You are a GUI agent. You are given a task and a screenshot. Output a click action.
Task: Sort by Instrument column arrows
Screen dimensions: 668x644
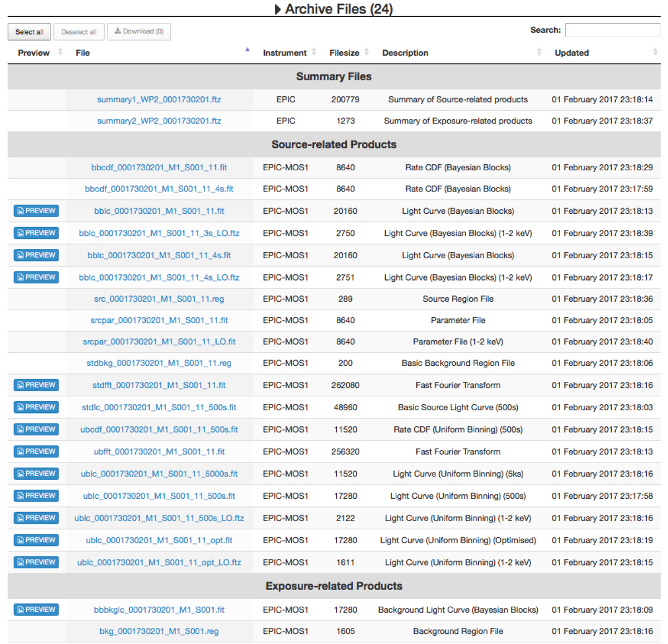coord(314,52)
